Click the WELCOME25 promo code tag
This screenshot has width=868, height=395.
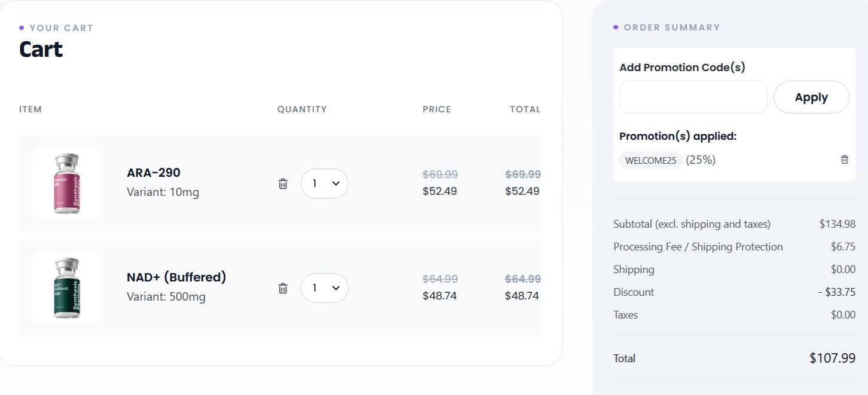click(x=651, y=160)
